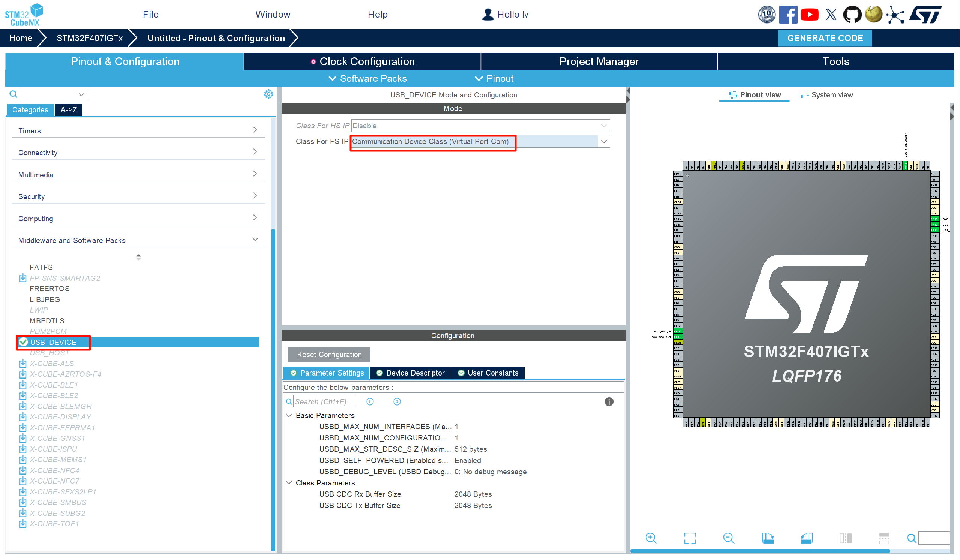Open the Software Packs dropdown menu

click(x=367, y=78)
